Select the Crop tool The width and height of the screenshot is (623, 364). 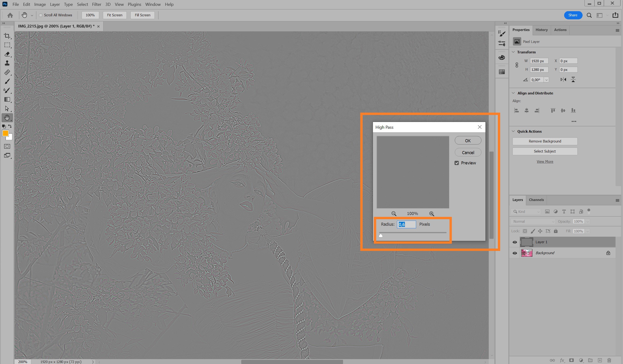pyautogui.click(x=7, y=36)
